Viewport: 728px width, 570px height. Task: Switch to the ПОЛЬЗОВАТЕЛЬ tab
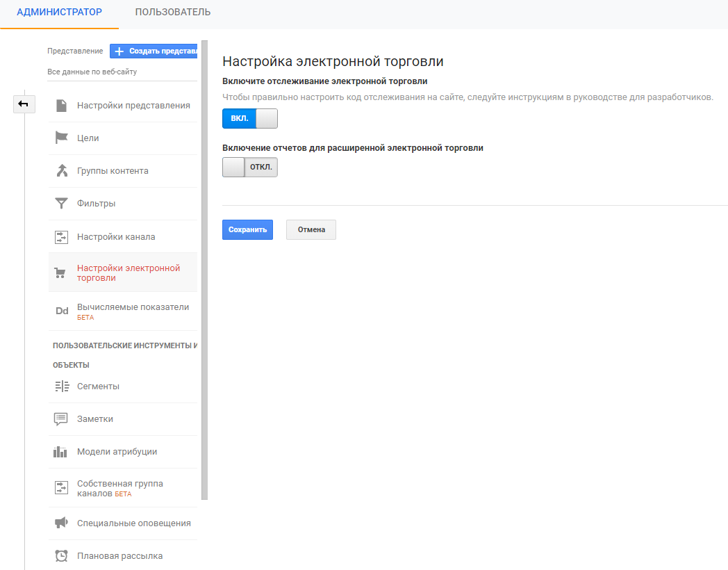point(173,13)
